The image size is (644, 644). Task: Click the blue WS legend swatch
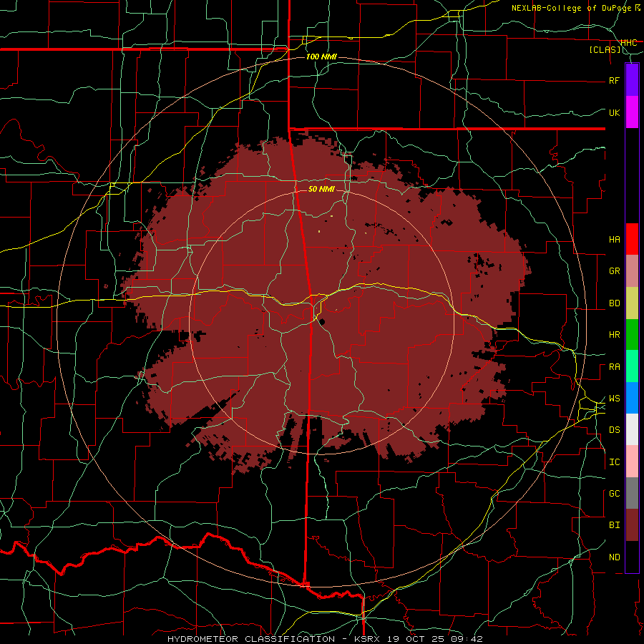click(x=632, y=398)
